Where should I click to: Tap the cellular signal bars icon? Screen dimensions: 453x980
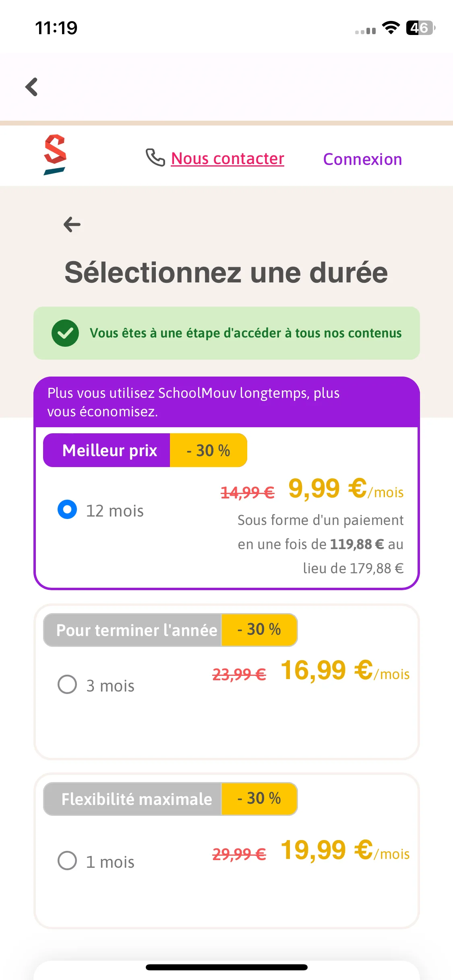coord(365,31)
